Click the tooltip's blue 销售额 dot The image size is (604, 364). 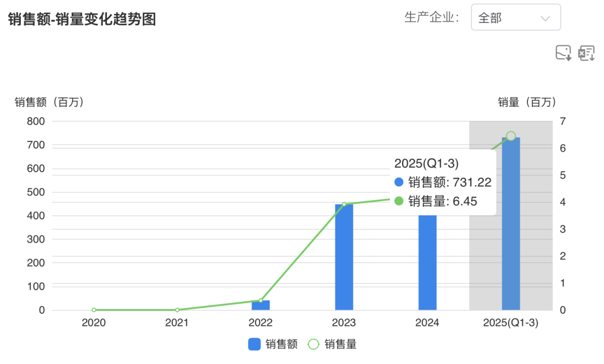tap(399, 182)
